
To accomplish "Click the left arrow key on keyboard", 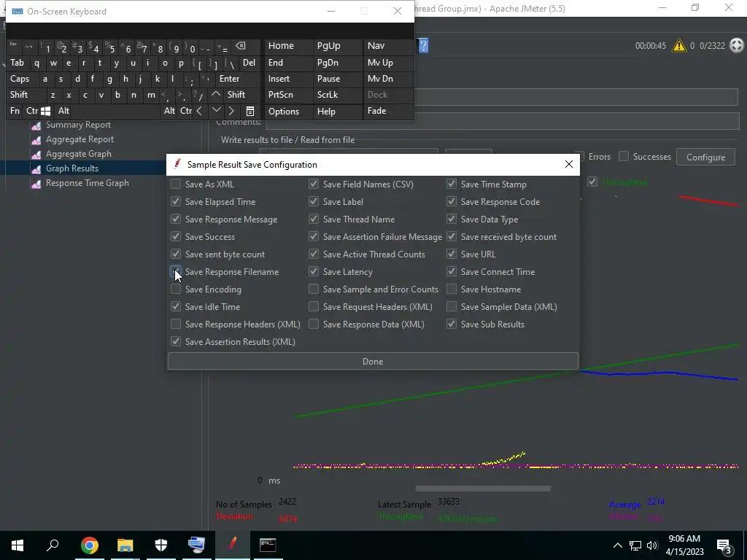I will pos(199,111).
